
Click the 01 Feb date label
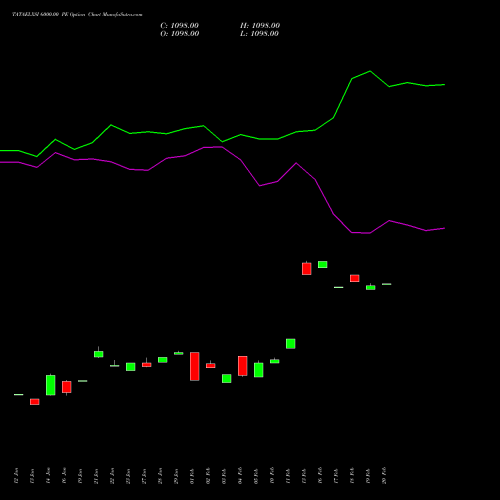tap(192, 476)
